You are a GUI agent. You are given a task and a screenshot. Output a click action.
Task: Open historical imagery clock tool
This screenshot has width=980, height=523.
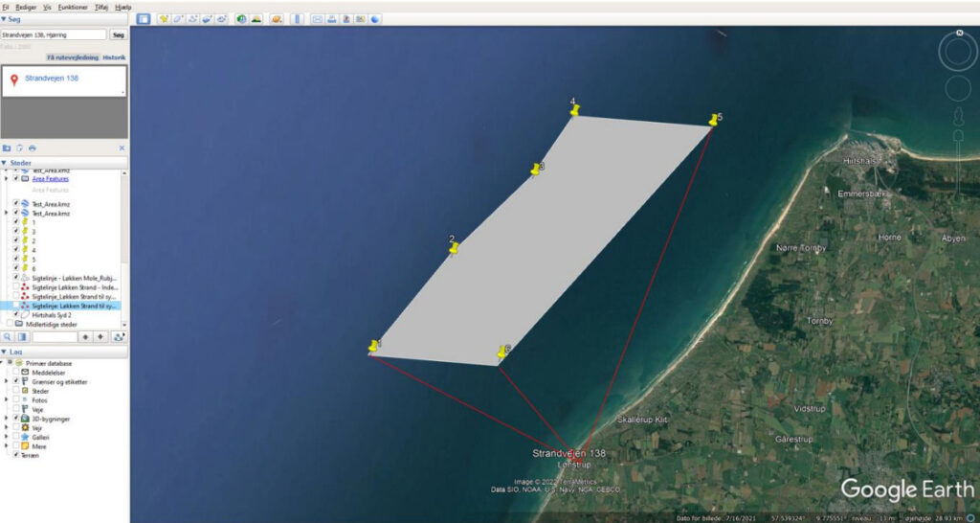click(x=241, y=19)
